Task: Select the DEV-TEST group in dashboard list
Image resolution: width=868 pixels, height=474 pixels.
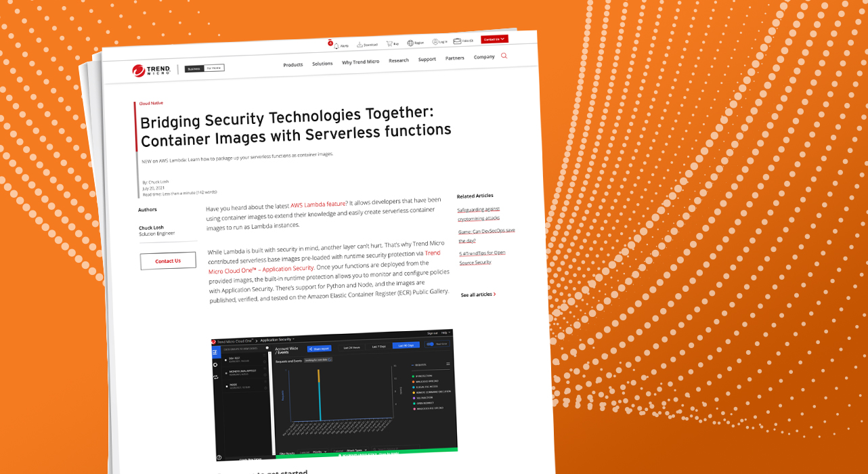Action: point(237,358)
